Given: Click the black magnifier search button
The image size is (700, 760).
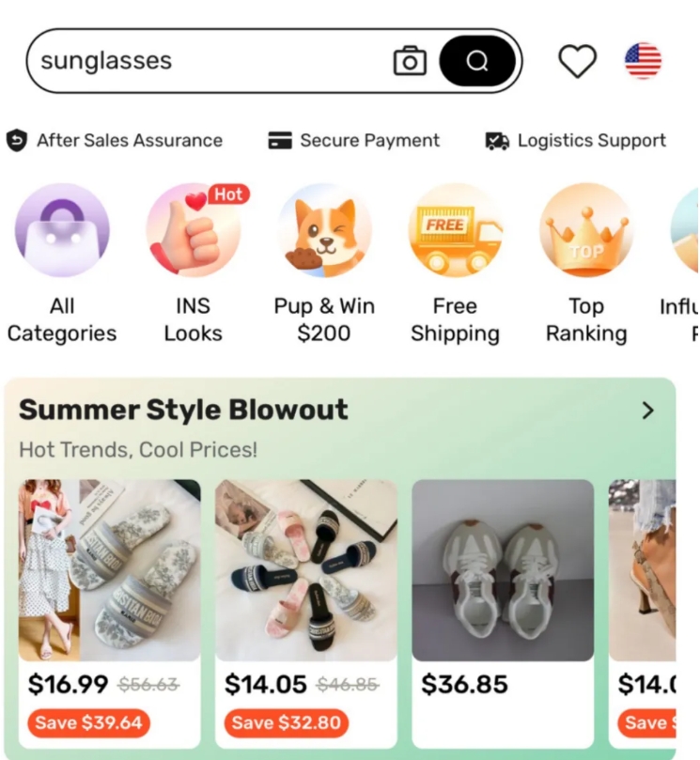Looking at the screenshot, I should pyautogui.click(x=477, y=61).
